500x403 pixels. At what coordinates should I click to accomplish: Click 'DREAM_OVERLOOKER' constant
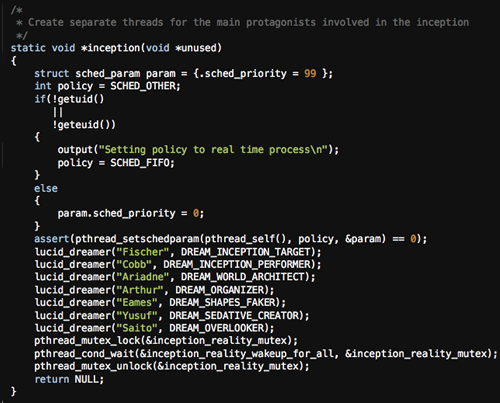(x=217, y=328)
